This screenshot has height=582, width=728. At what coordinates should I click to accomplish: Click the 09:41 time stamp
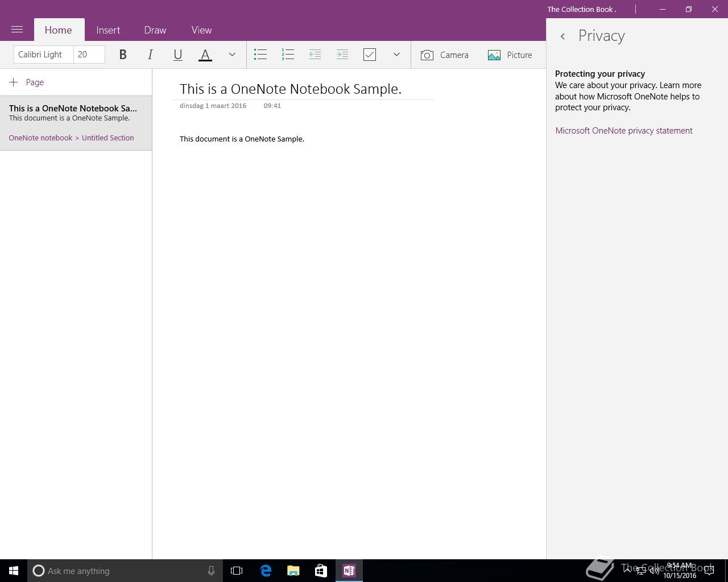coord(272,106)
